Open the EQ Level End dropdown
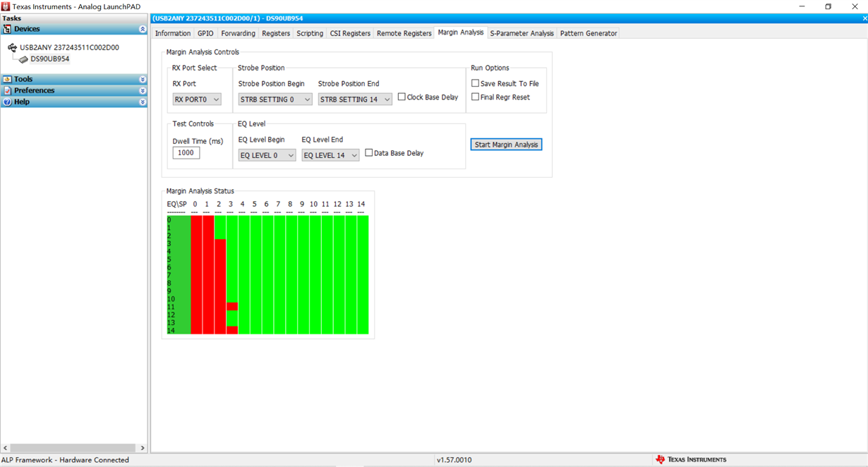 [330, 155]
